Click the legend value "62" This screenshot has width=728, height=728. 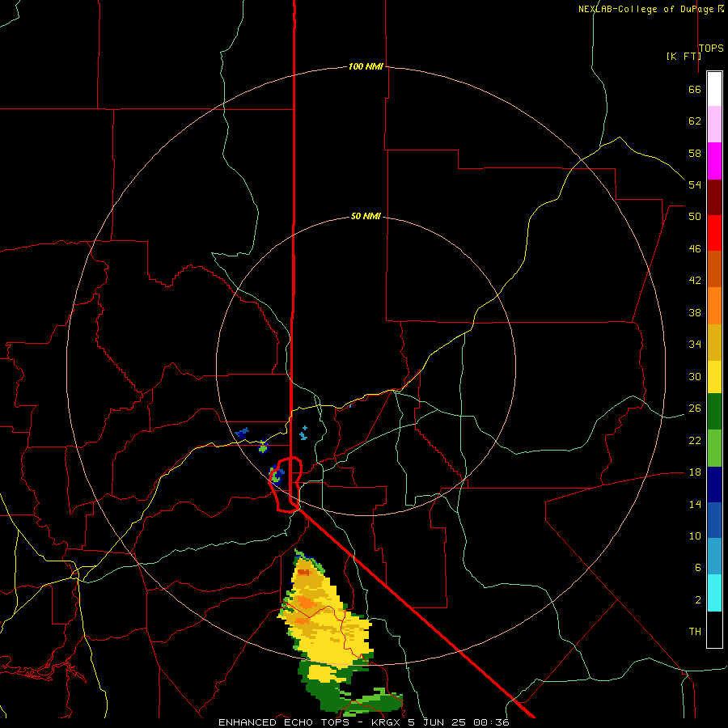[x=695, y=121]
